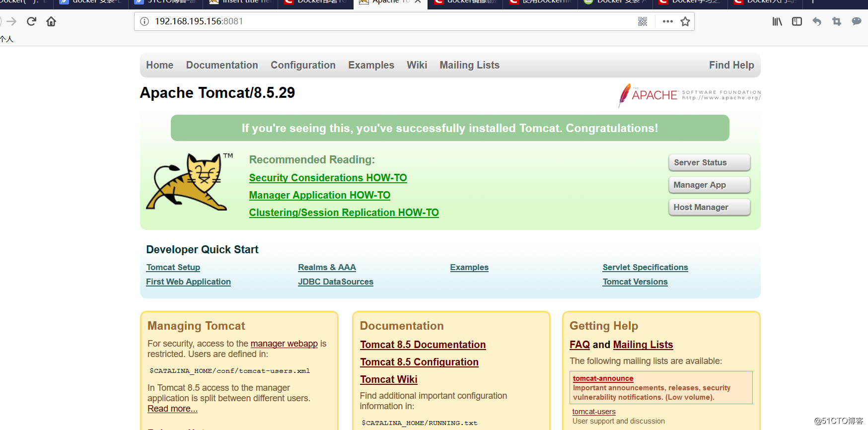Open Mailing Lists in navigation bar
This screenshot has width=868, height=430.
pyautogui.click(x=469, y=65)
